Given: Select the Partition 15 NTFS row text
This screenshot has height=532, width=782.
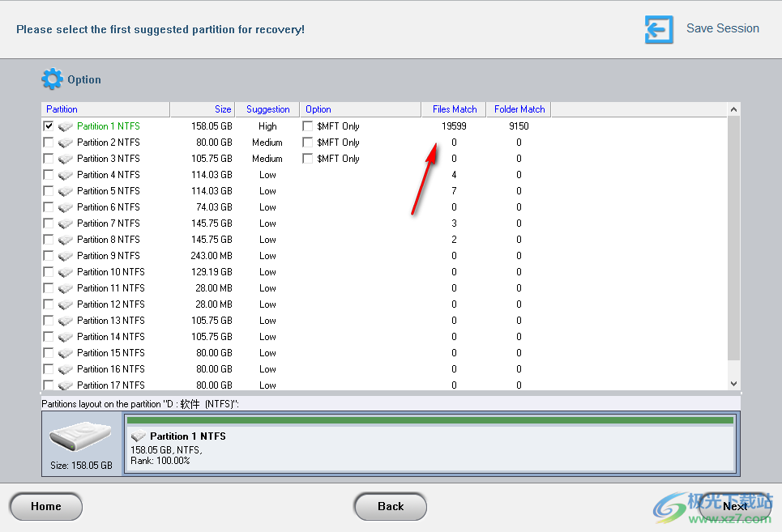Looking at the screenshot, I should pos(111,353).
